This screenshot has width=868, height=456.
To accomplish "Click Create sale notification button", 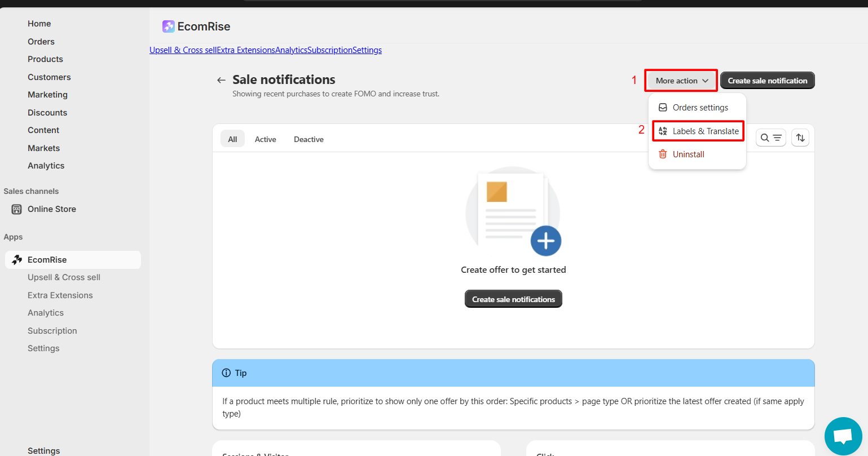I will pyautogui.click(x=767, y=81).
